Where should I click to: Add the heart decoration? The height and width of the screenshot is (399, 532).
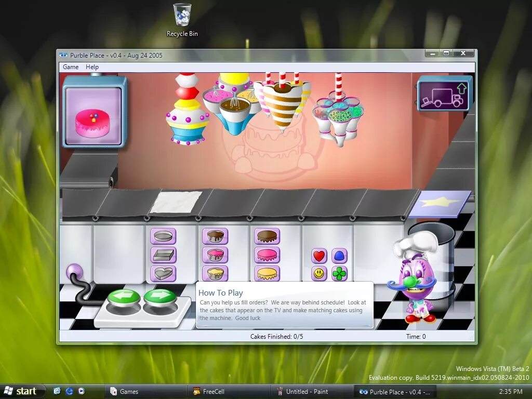[318, 255]
